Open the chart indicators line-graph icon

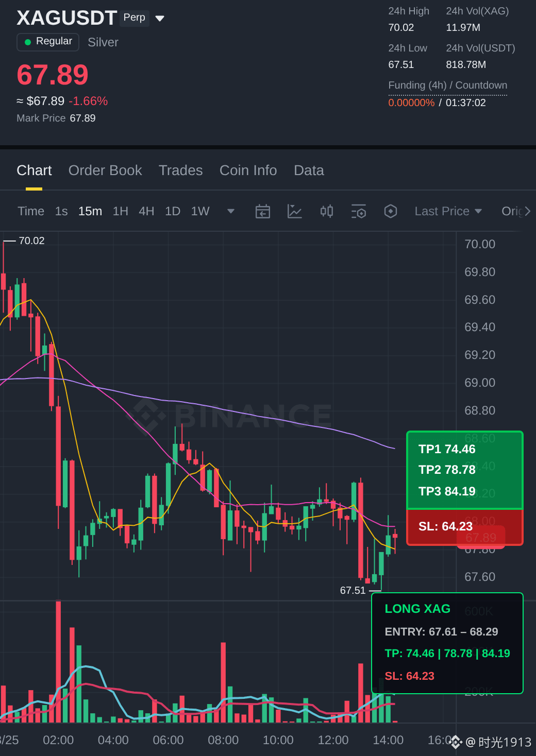click(294, 211)
